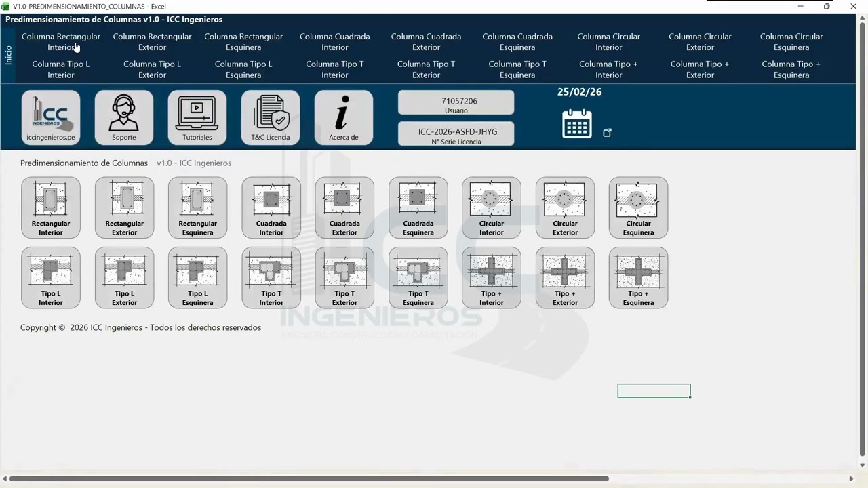Open the Tipo L Exterior icon
Screen dimensions: 868x488
click(x=124, y=278)
